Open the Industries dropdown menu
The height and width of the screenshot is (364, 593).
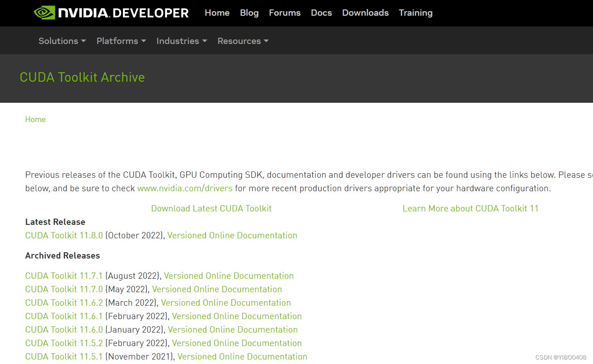point(181,41)
